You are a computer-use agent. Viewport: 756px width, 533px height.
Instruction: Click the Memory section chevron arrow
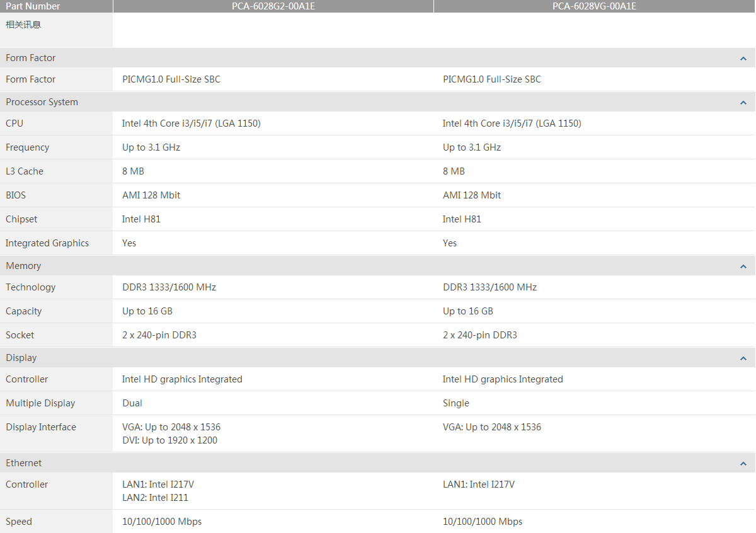click(743, 266)
